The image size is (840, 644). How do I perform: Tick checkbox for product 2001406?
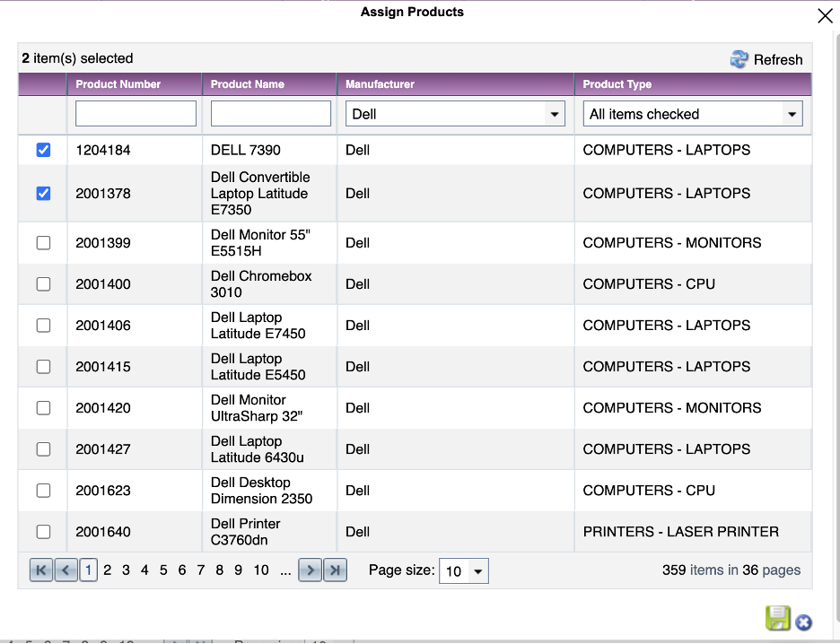tap(43, 326)
